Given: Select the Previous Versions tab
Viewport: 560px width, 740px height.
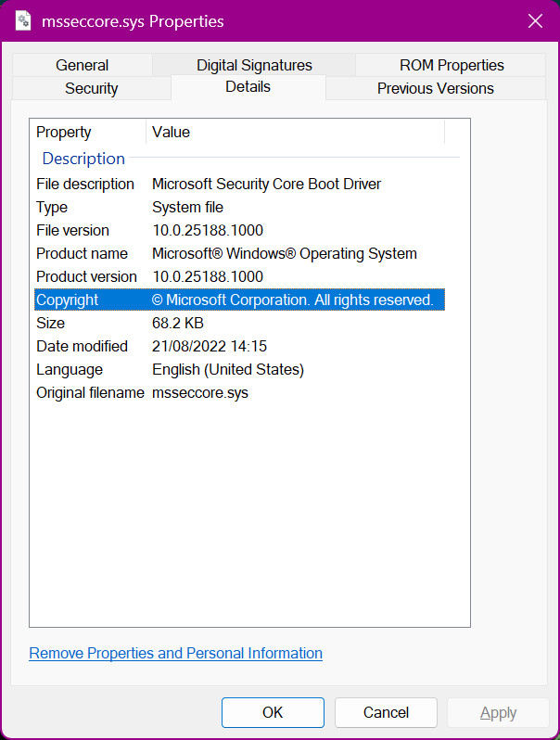Looking at the screenshot, I should [x=435, y=88].
